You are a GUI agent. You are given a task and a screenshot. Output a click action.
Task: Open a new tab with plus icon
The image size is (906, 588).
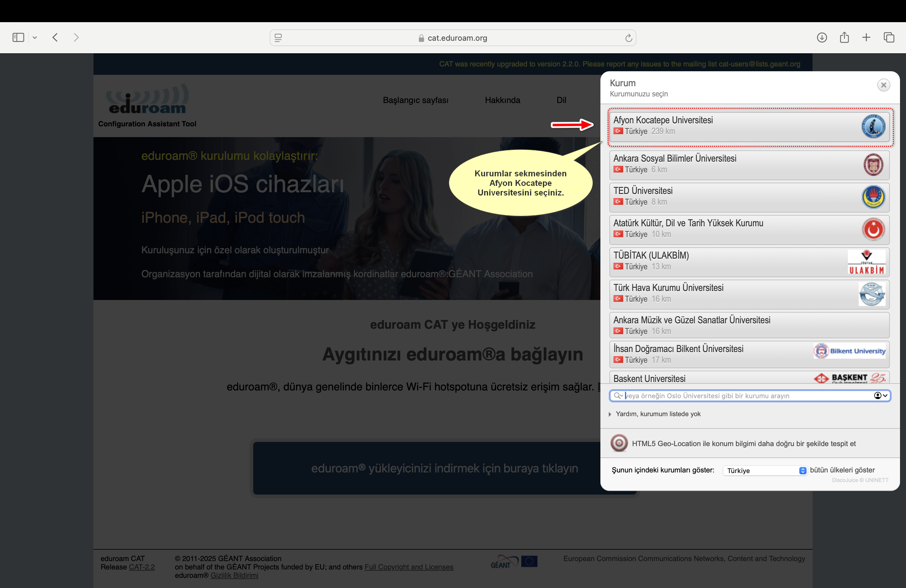click(x=866, y=37)
